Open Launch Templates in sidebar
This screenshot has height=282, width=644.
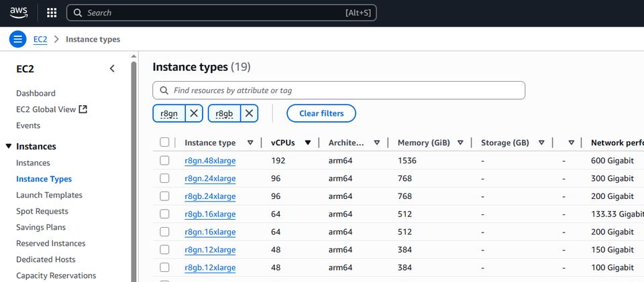click(x=49, y=195)
